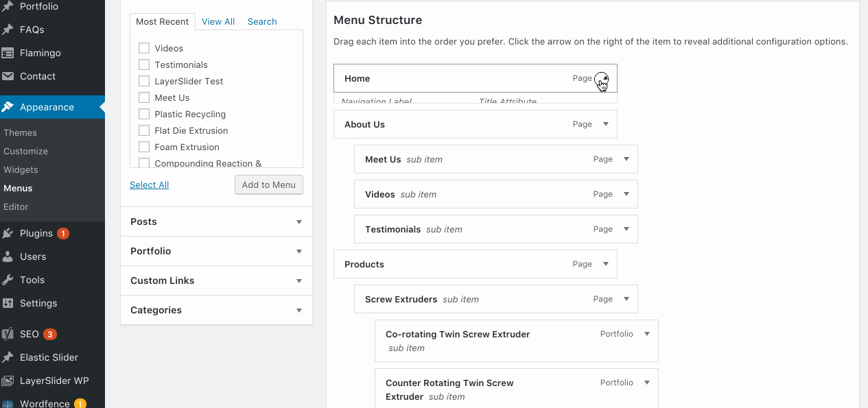
Task: Click the Appearance paintbrush icon
Action: coord(8,107)
